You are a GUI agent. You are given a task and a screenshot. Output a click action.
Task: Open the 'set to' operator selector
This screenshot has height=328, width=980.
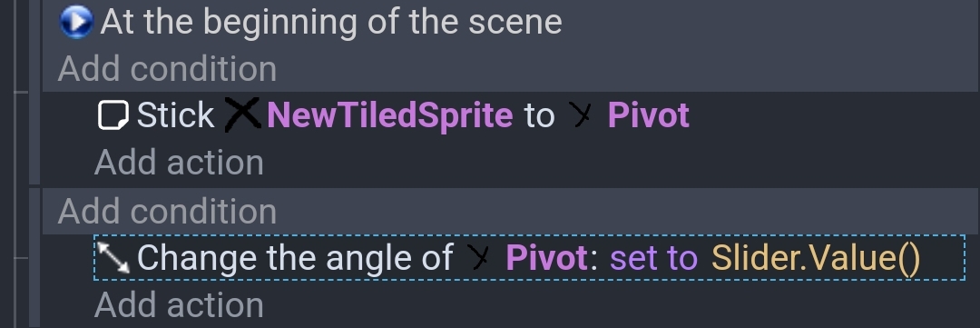[653, 258]
